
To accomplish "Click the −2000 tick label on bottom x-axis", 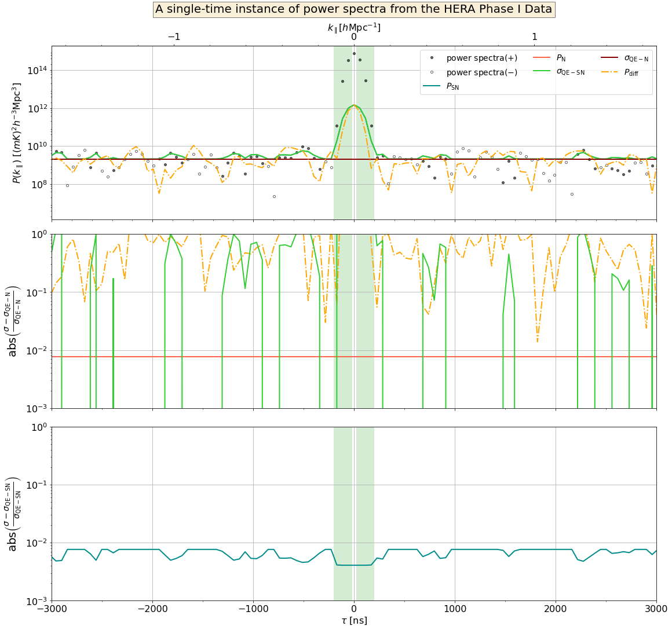I will 152,609.
